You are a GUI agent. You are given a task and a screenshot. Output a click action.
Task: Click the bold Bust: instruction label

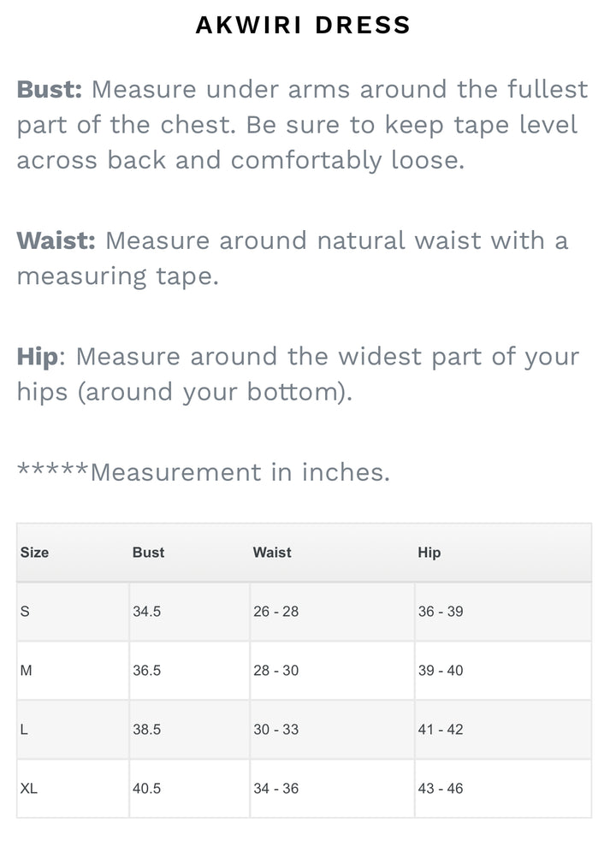(49, 89)
